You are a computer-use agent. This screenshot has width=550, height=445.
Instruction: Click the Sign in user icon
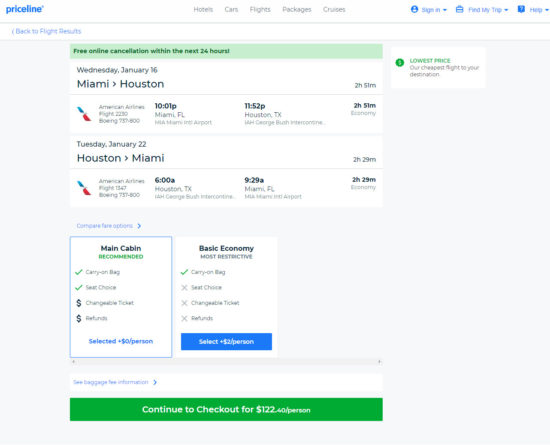tap(414, 9)
